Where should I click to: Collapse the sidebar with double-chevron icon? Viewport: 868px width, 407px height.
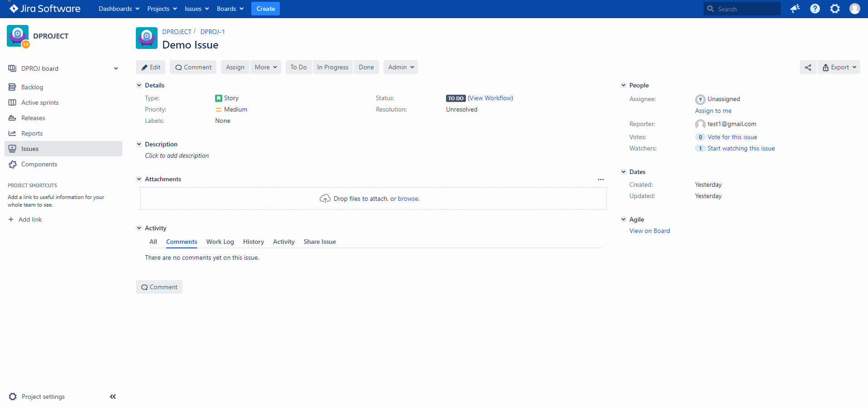(x=113, y=397)
